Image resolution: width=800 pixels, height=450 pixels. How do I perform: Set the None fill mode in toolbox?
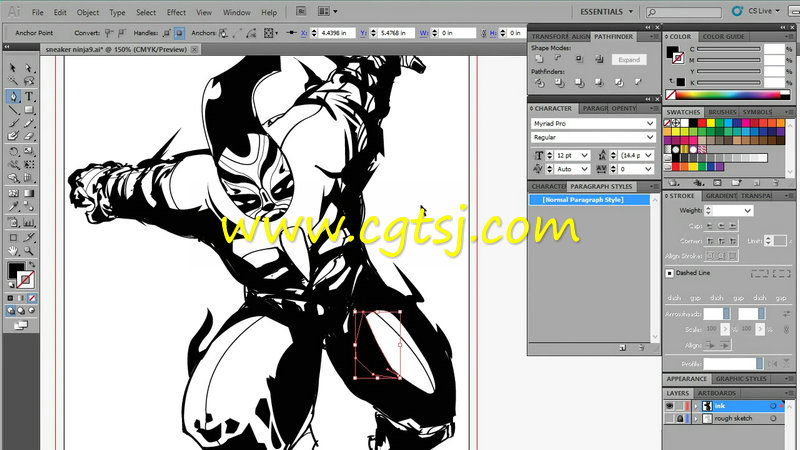(x=32, y=298)
